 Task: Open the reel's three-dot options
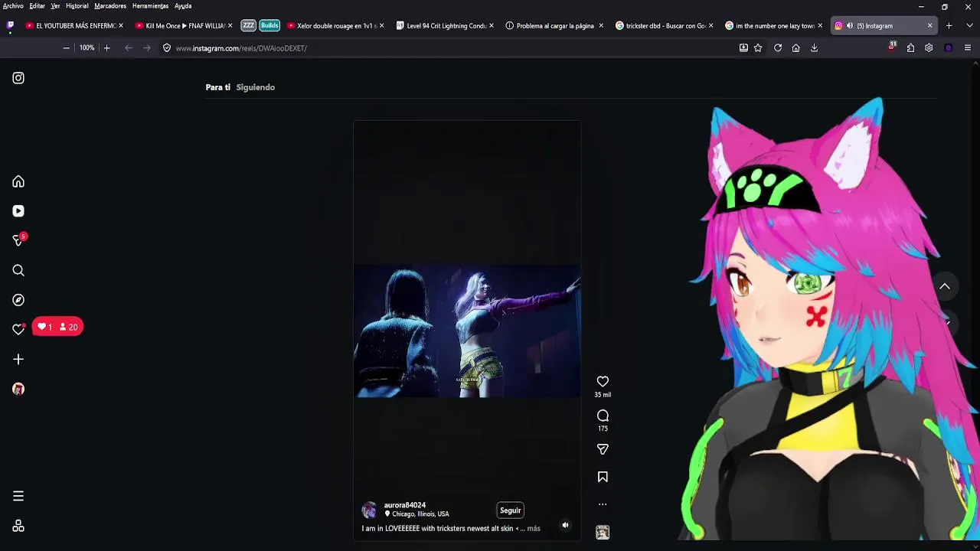coord(603,504)
